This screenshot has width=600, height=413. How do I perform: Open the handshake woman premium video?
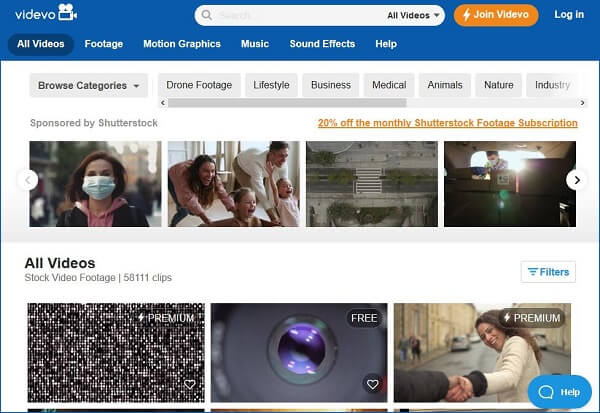(482, 353)
